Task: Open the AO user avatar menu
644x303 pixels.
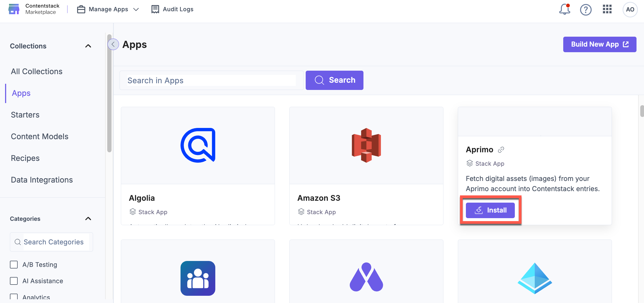Action: click(x=630, y=9)
